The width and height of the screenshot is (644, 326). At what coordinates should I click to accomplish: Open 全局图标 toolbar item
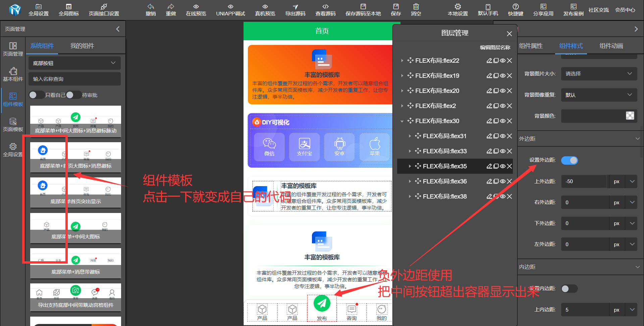click(69, 10)
